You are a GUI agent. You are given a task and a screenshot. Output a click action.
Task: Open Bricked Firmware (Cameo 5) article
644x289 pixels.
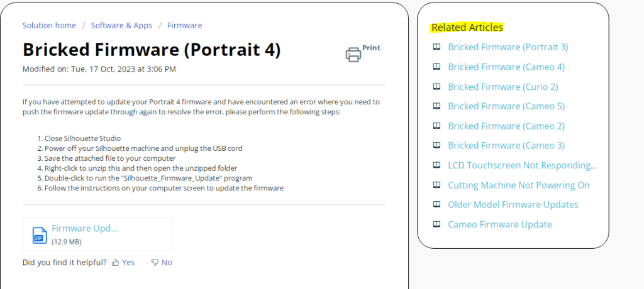tap(506, 106)
